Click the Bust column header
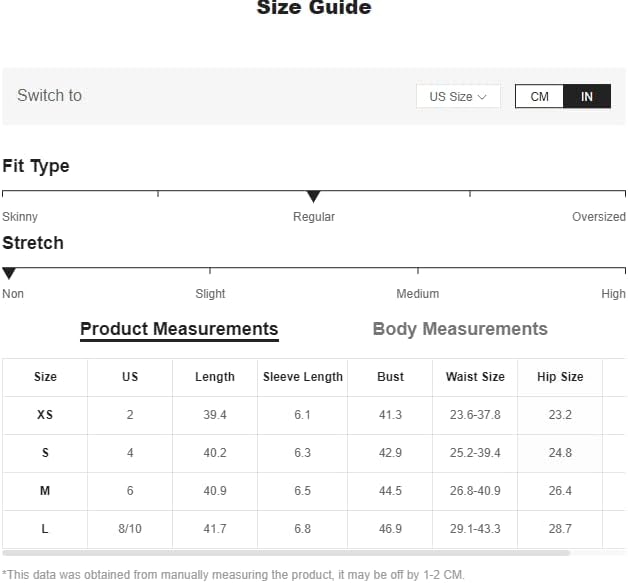628x583 pixels. 391,377
